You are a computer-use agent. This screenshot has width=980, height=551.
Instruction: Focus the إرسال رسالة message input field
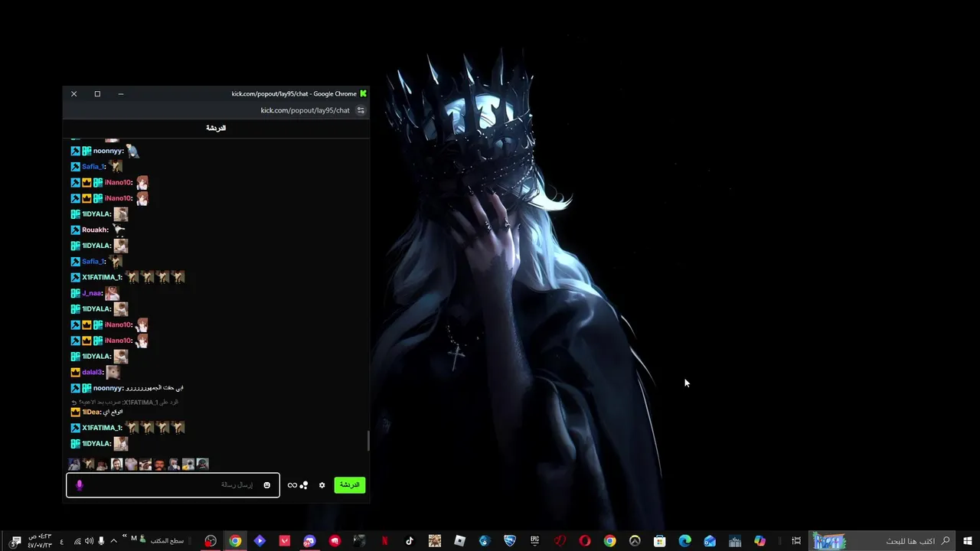(173, 485)
